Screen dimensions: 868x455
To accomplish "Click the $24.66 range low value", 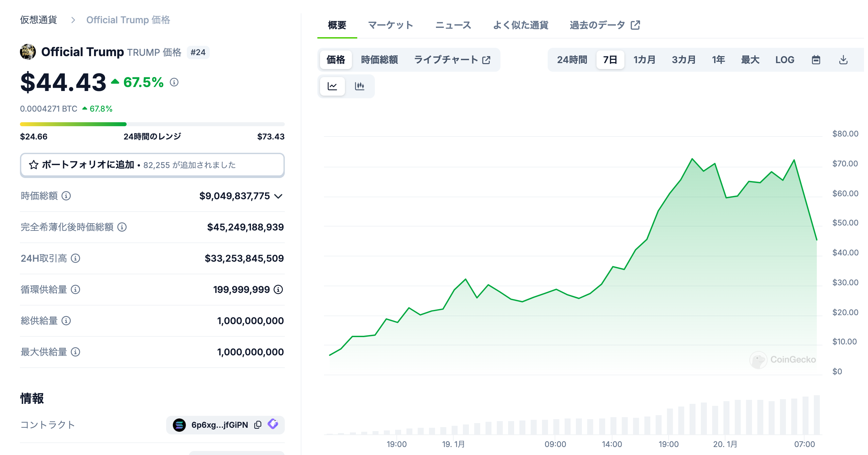I will [x=34, y=136].
